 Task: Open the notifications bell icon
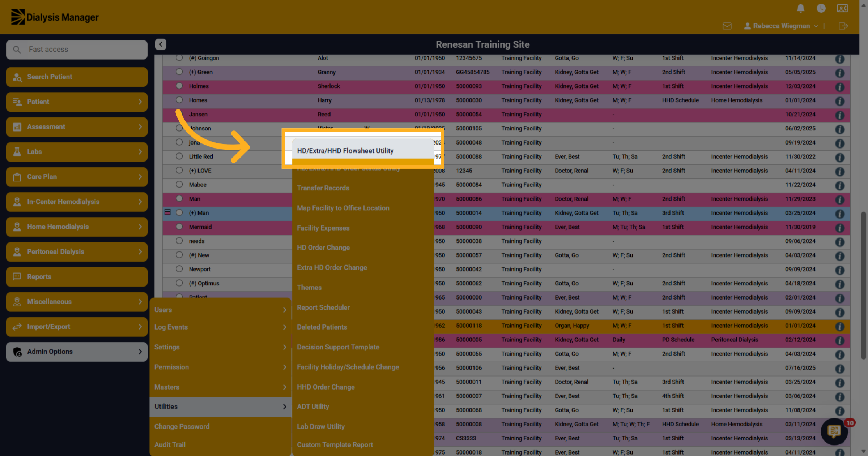pos(801,8)
